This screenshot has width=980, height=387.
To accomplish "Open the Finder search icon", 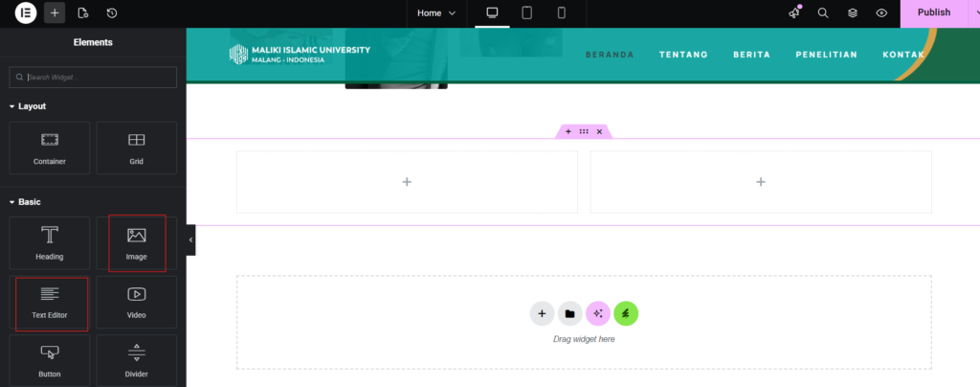I will (823, 13).
